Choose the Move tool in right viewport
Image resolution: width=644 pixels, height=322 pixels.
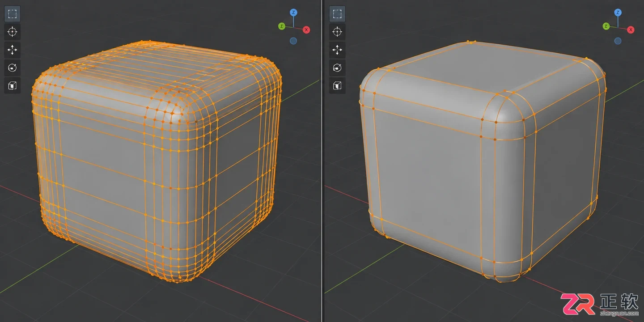pyautogui.click(x=337, y=50)
